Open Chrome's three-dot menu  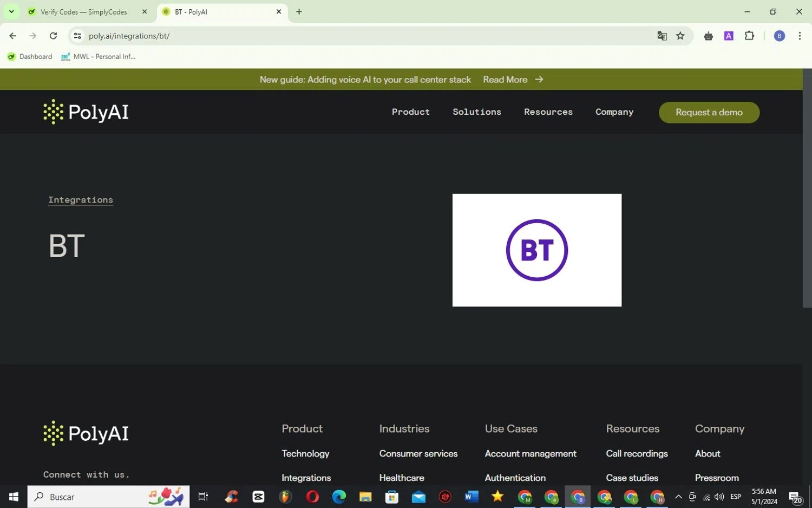click(x=800, y=36)
